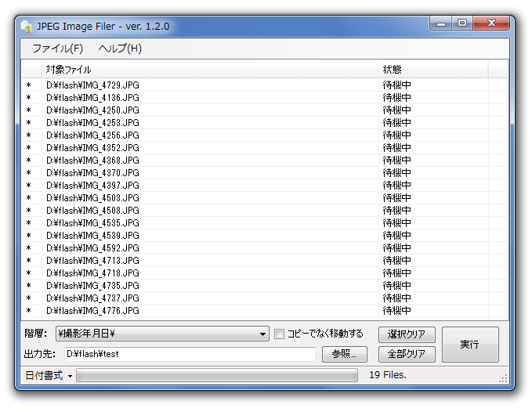
Task: Select row D:¥flash¥IMG_4735.JPG
Action: 265,286
